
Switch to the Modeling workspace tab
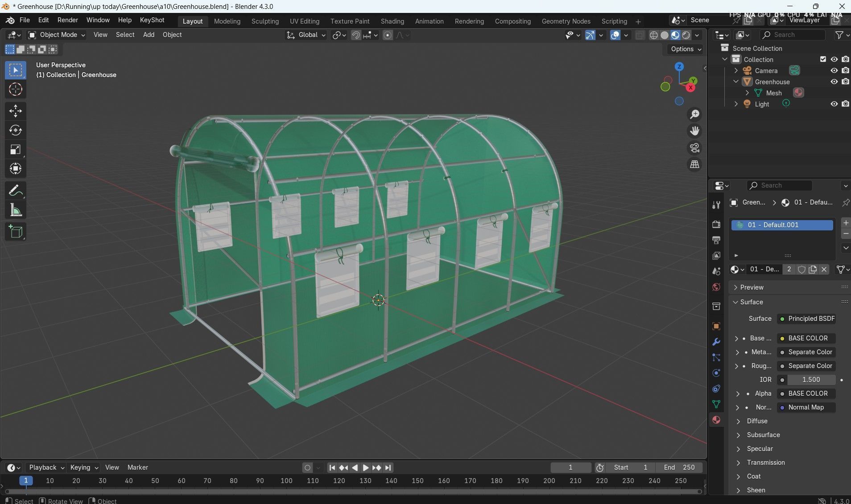(227, 21)
